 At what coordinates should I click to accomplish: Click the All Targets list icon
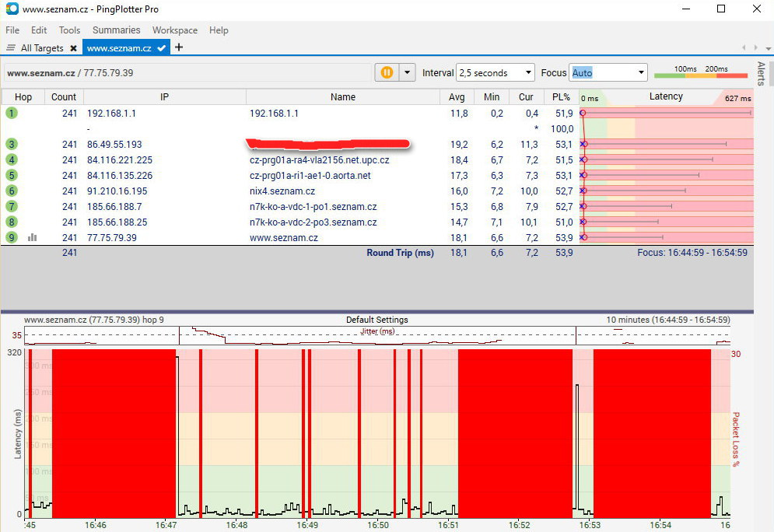(x=11, y=48)
